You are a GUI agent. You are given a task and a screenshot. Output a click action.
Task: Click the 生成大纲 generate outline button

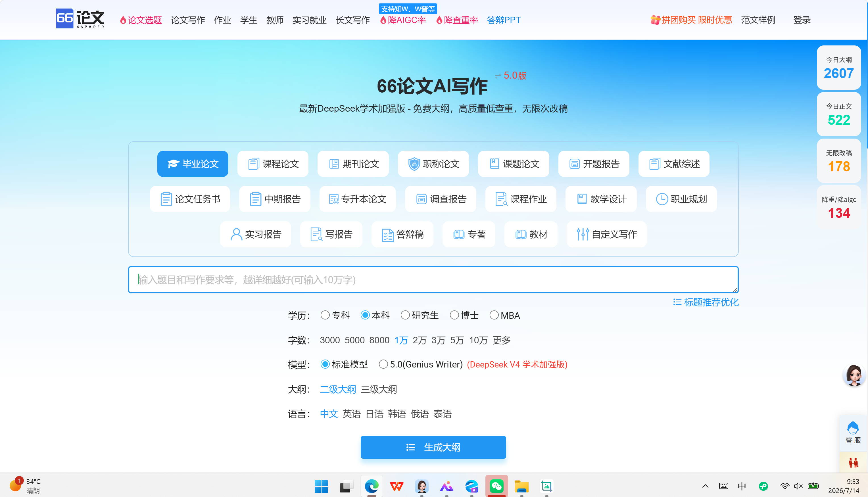[x=433, y=447]
